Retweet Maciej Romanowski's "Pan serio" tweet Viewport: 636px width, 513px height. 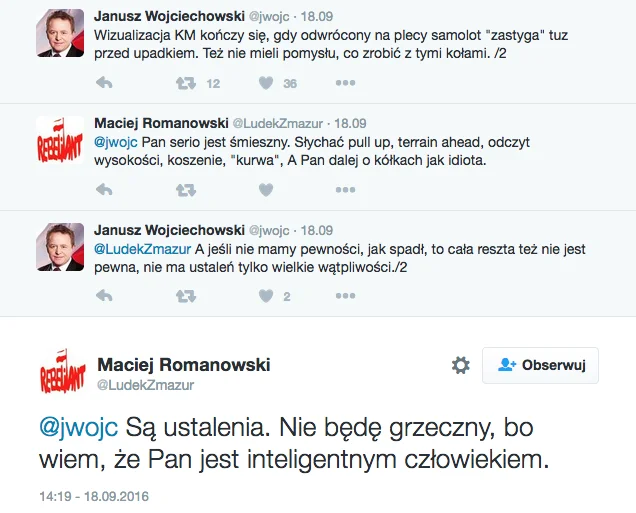(x=186, y=190)
